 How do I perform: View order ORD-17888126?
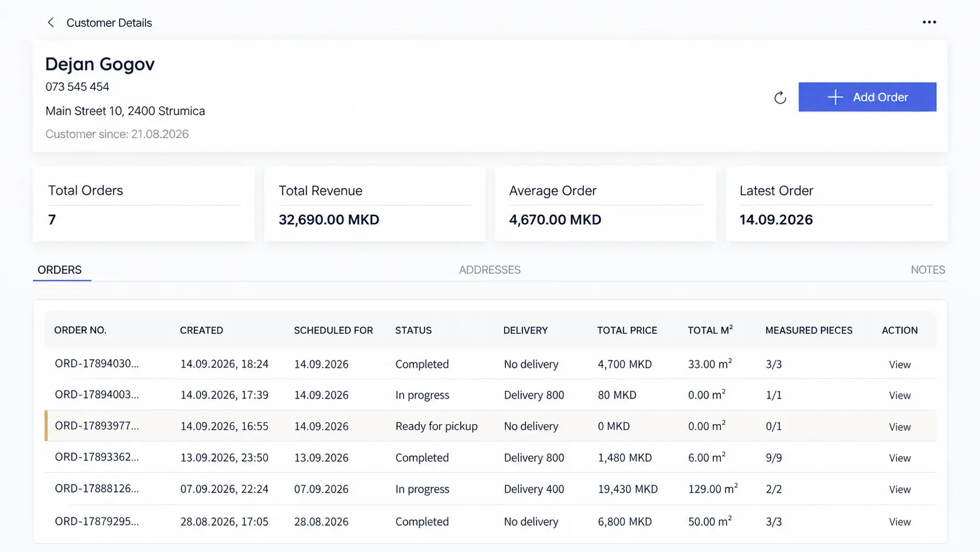[900, 489]
